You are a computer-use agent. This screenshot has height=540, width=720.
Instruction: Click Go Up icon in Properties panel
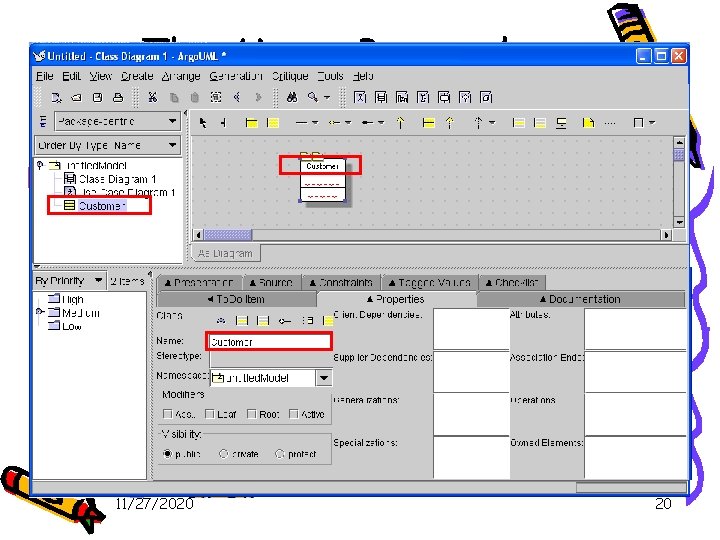coord(221,321)
